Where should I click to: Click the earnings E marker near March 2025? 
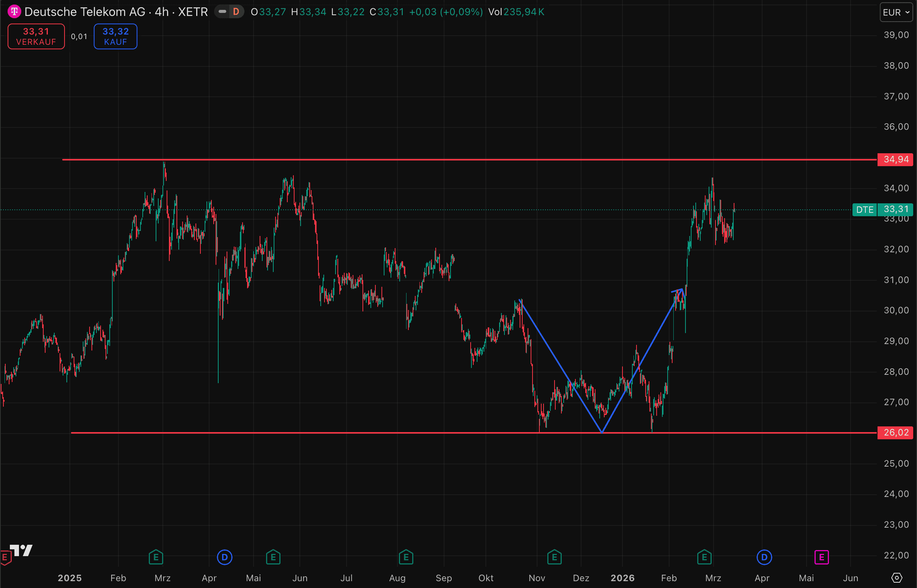pos(156,557)
